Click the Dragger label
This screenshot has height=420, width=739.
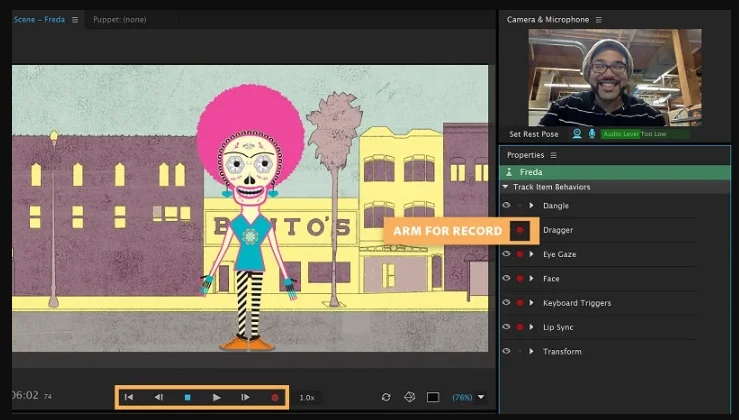(558, 230)
